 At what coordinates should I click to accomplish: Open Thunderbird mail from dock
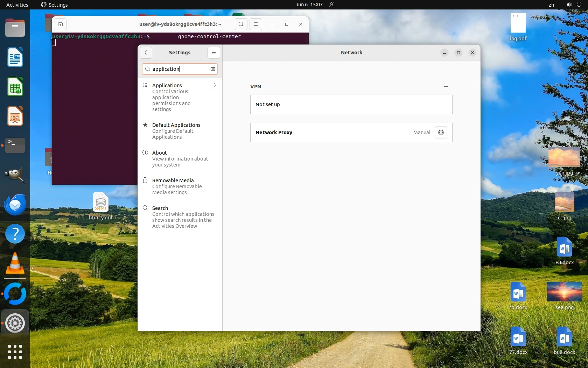click(x=15, y=205)
